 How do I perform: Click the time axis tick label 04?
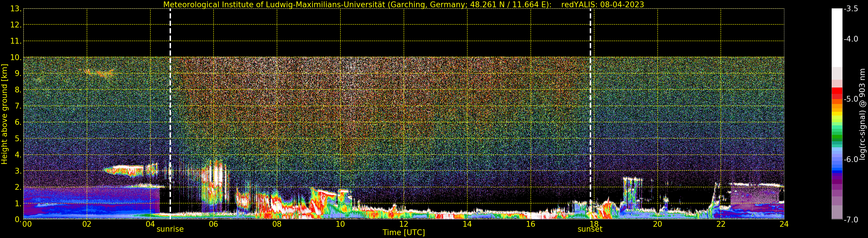point(150,224)
